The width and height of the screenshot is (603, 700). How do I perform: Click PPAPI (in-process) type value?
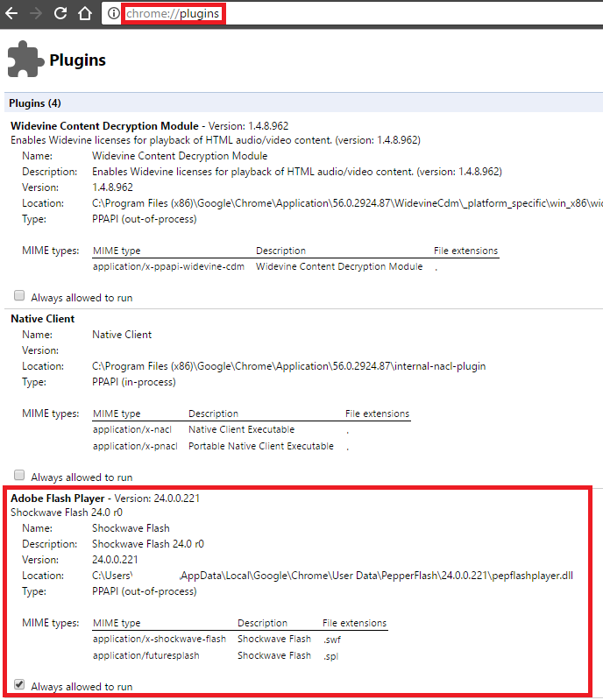point(134,382)
